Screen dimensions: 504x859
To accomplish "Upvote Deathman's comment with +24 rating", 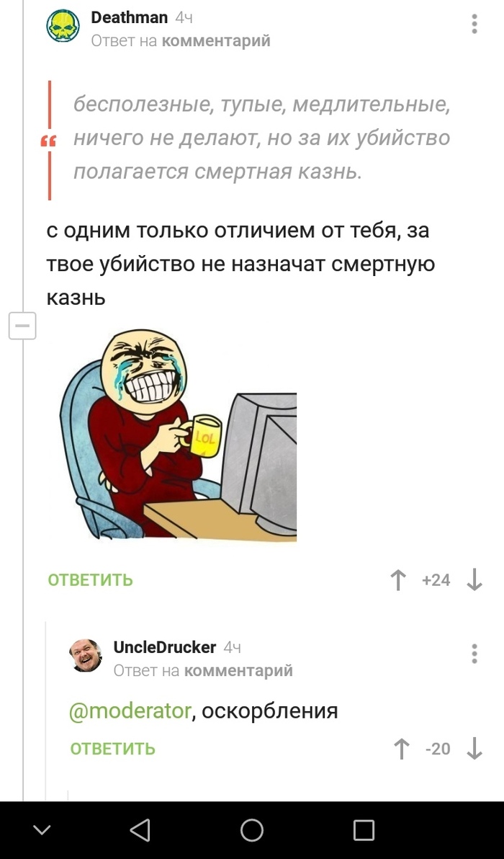I will pyautogui.click(x=399, y=580).
